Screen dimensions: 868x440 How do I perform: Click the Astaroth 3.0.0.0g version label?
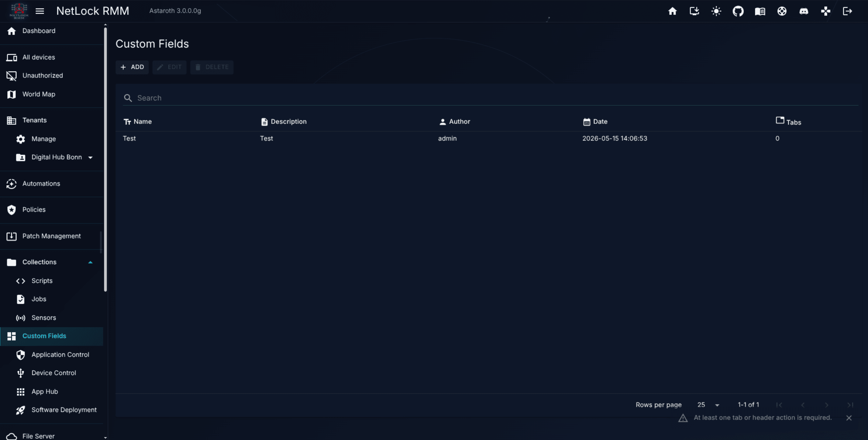point(175,11)
